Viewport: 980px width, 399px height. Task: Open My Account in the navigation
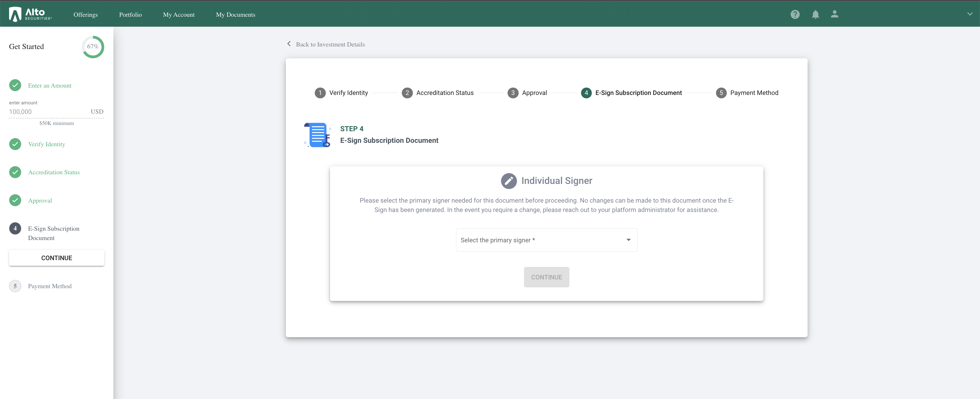click(x=179, y=14)
